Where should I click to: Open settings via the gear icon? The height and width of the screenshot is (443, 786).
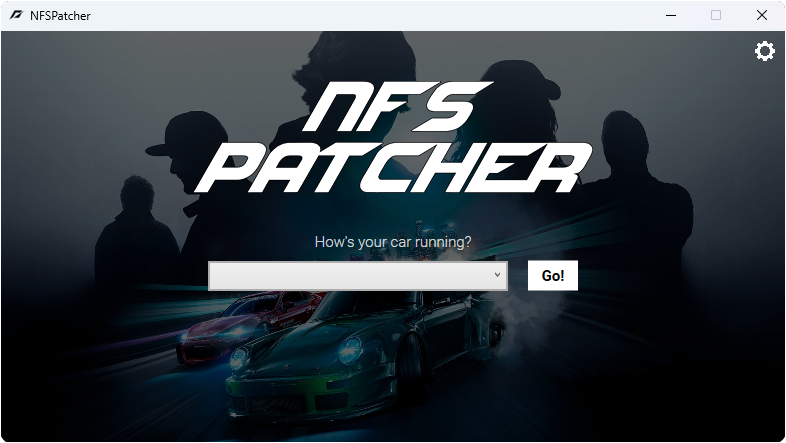[764, 51]
